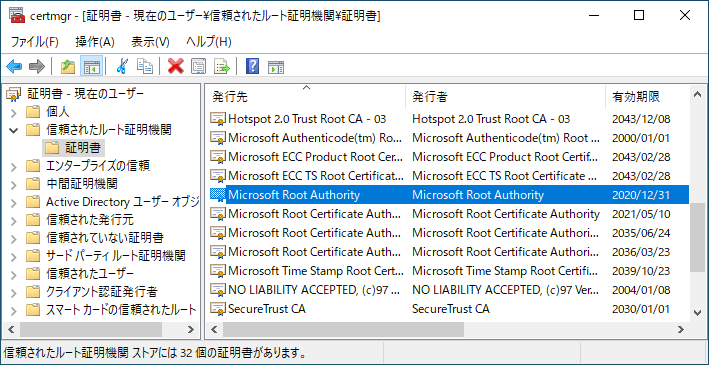Screen dimensions: 709x365
Task: Open the 表示(V) menu
Action: (150, 42)
